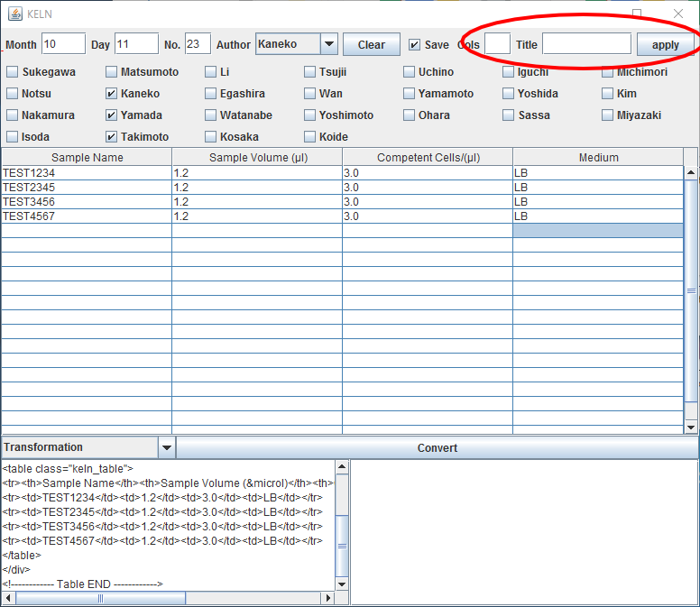The height and width of the screenshot is (607, 700).
Task: Click the LB medium cell in TEST3456 row
Action: (x=598, y=202)
